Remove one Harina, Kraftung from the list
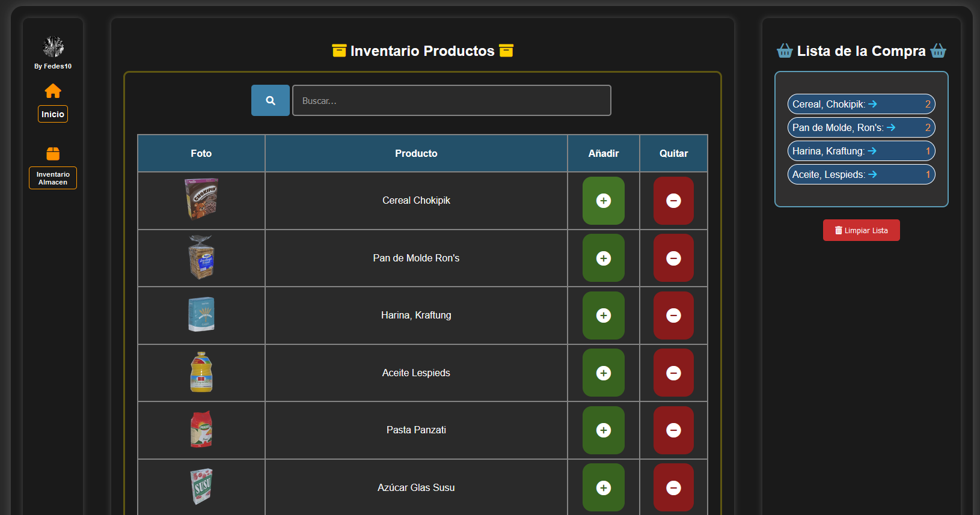Image resolution: width=980 pixels, height=515 pixels. pyautogui.click(x=673, y=315)
